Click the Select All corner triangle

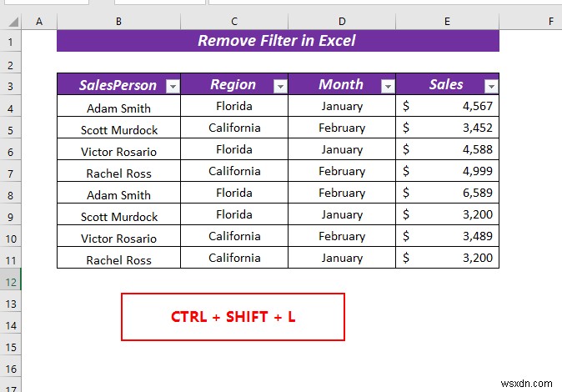[x=13, y=22]
